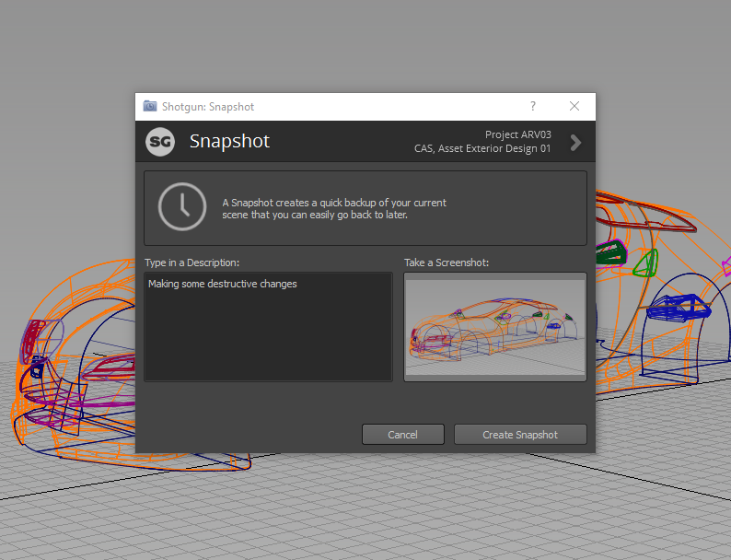Click 'CAS, Asset Exterior Design 01' text

click(482, 148)
